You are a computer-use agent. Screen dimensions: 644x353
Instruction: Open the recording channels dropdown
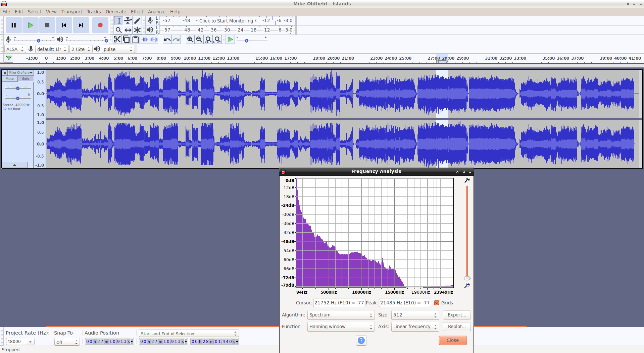click(x=81, y=49)
